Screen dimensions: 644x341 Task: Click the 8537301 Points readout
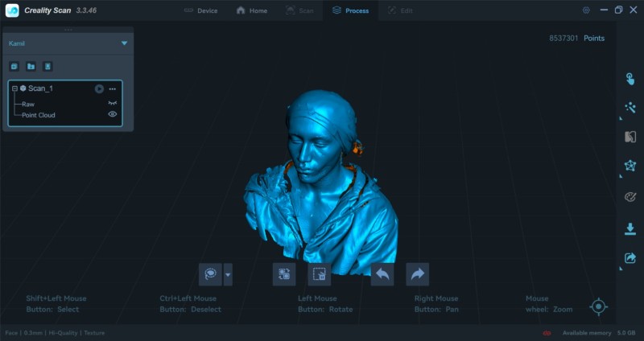576,38
